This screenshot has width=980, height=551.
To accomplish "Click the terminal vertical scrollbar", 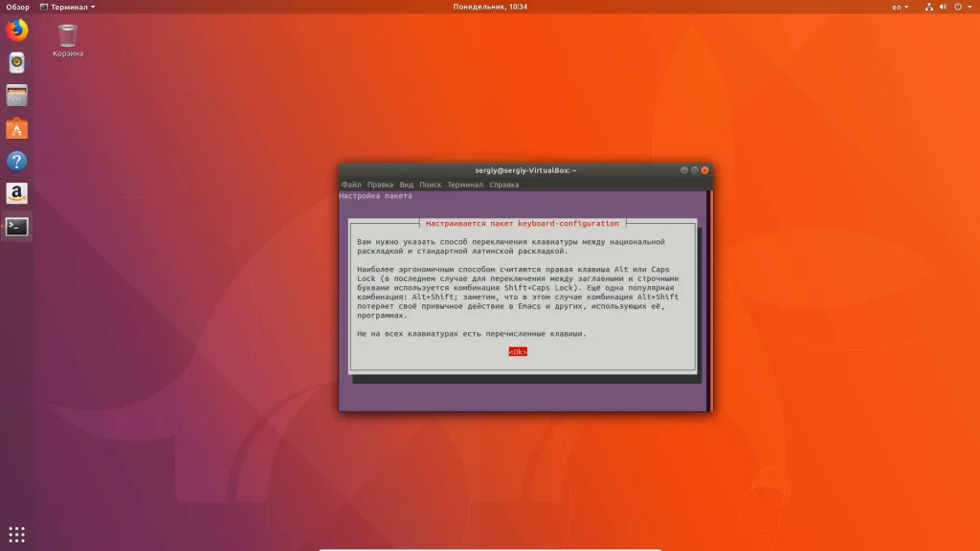I will [709, 300].
